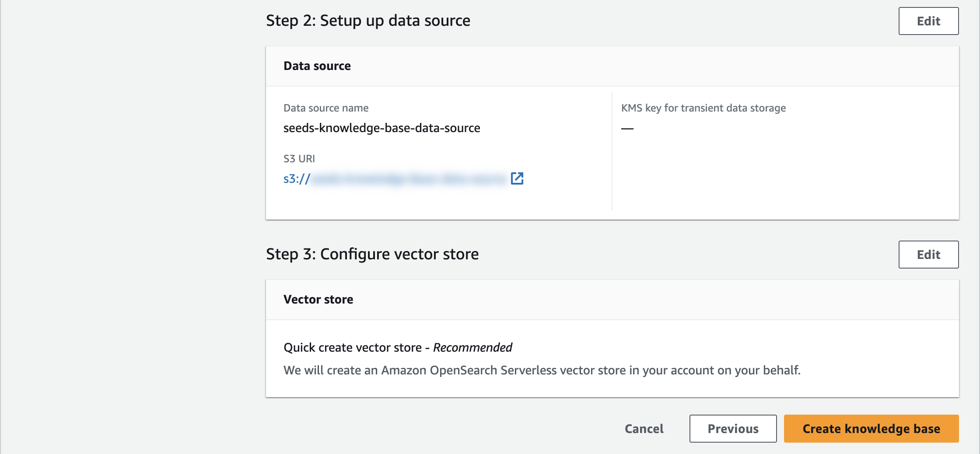
Task: Go back with the Previous button
Action: pyautogui.click(x=733, y=429)
